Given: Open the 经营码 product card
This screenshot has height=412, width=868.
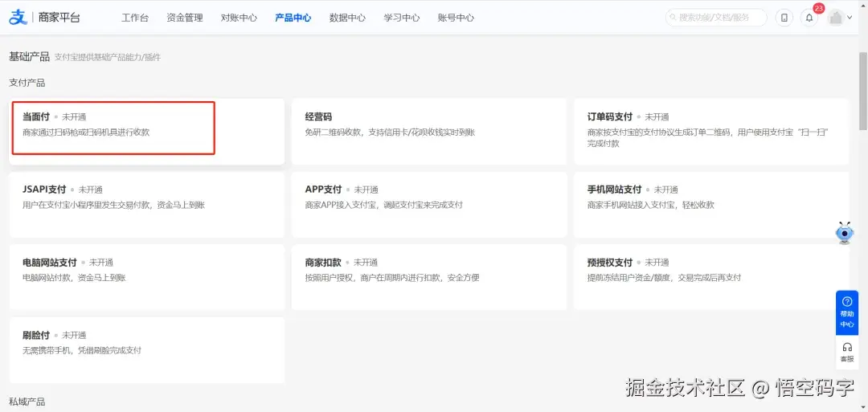Looking at the screenshot, I should [429, 132].
